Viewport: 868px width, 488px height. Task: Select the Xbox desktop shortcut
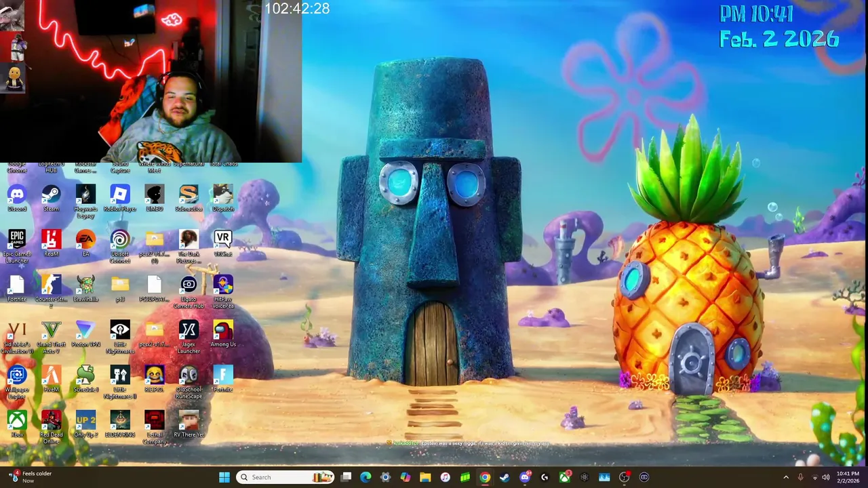click(17, 425)
